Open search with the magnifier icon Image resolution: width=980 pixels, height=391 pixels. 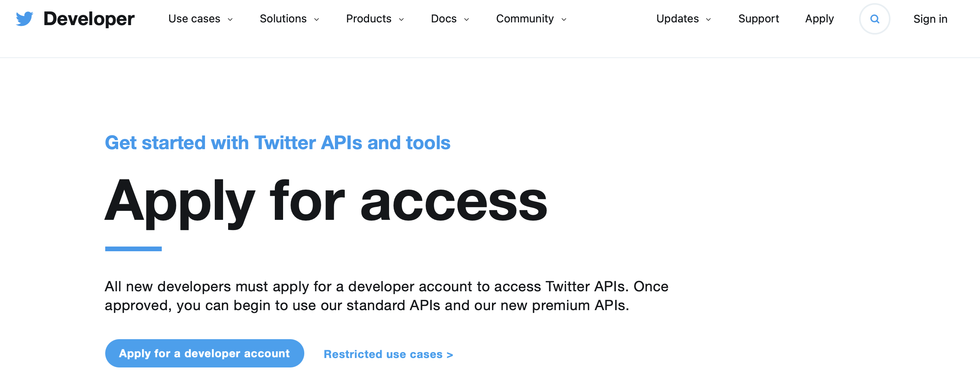[874, 19]
